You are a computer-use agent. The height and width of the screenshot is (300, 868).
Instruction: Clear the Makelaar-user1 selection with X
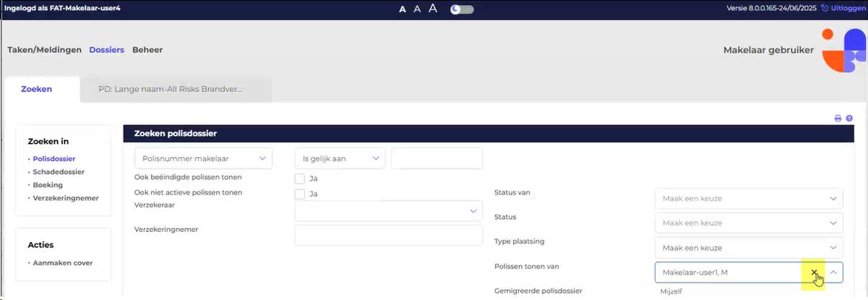tap(814, 273)
